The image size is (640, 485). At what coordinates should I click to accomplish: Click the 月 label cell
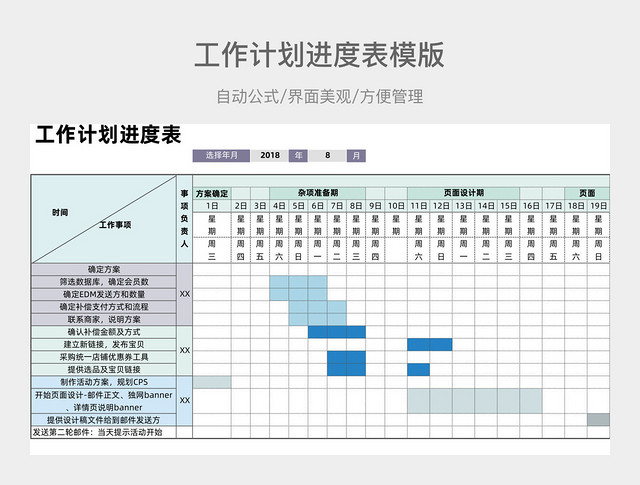pyautogui.click(x=356, y=156)
